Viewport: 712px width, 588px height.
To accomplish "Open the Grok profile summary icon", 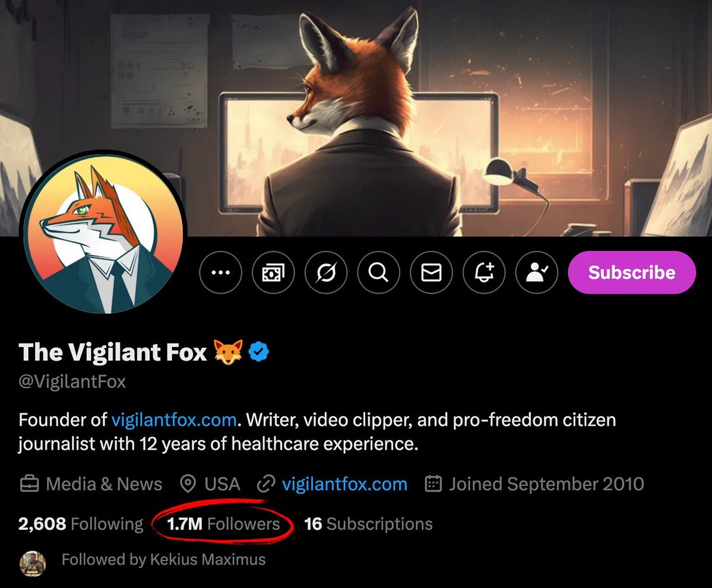I will 326,273.
